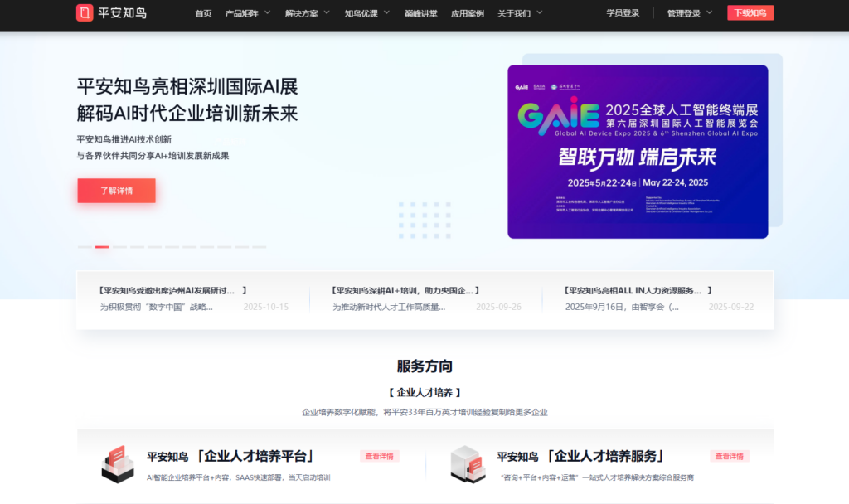This screenshot has width=849, height=504.
Task: Click the GAIE 2025 expo banner image
Action: [x=638, y=151]
